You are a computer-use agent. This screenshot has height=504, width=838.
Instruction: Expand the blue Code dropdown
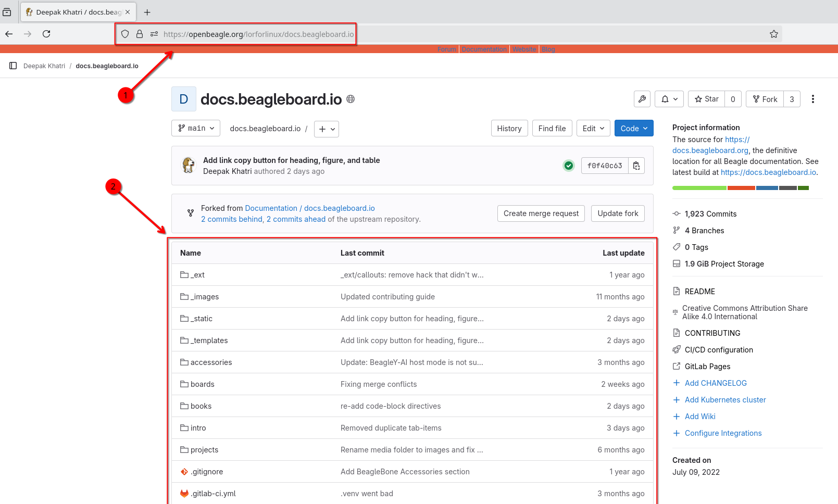pyautogui.click(x=633, y=128)
